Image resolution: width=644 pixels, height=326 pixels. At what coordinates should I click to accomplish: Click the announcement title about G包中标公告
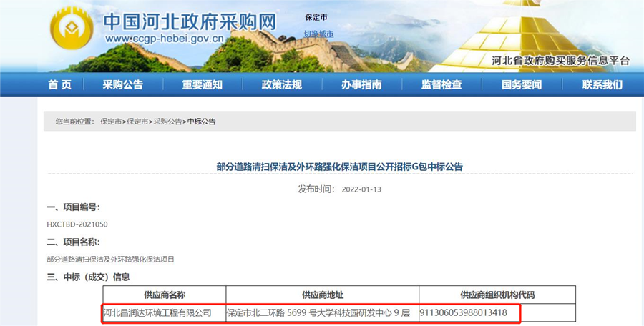pyautogui.click(x=339, y=167)
